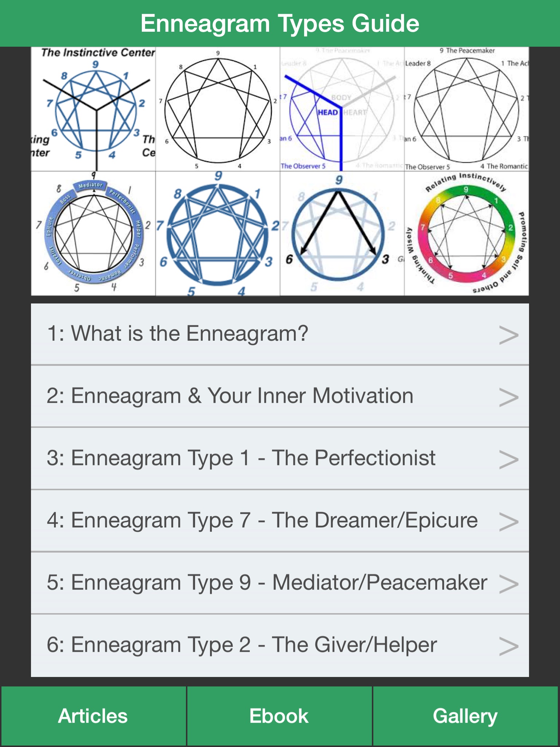Tap arrow beside Enneagram & Your Inner Motivation
The width and height of the screenshot is (560, 747).
pos(508,397)
